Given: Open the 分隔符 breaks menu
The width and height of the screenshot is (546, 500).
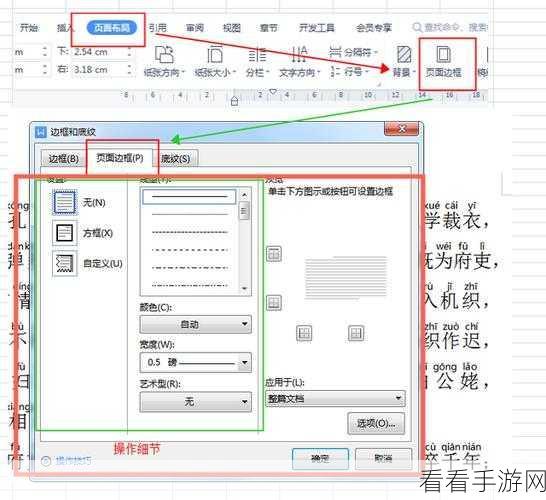Looking at the screenshot, I should point(353,52).
